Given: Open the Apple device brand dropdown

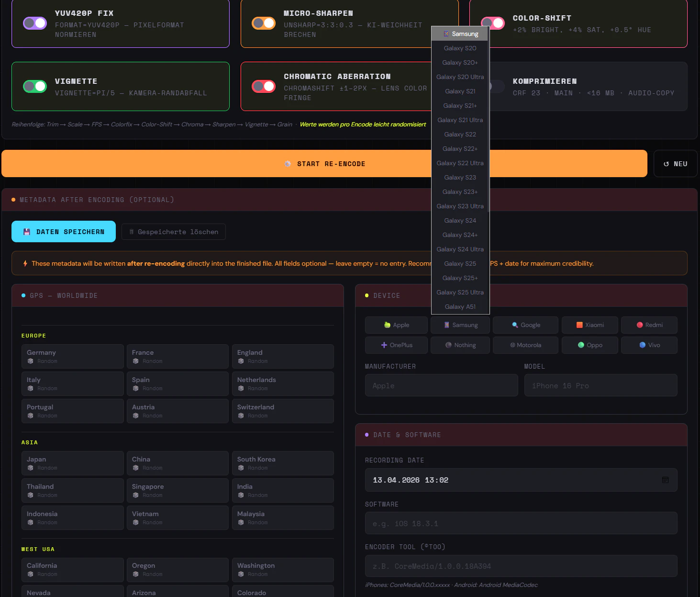Looking at the screenshot, I should click(396, 325).
